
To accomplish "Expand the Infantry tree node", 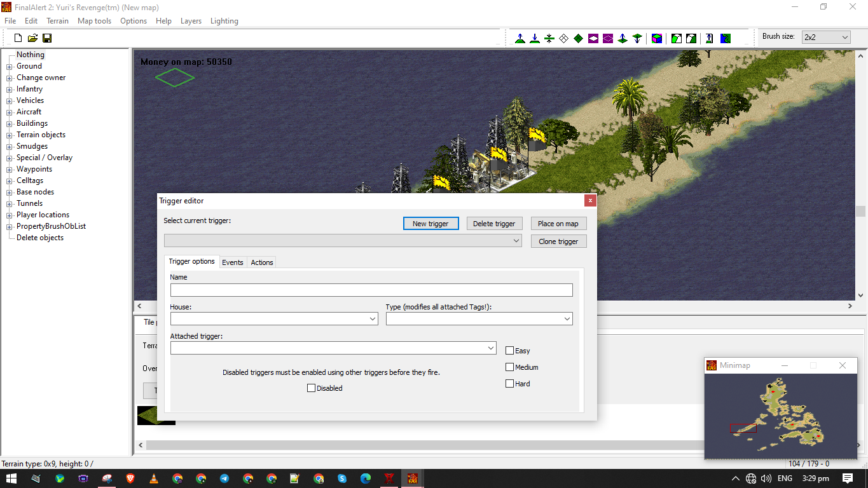I will coord(10,90).
